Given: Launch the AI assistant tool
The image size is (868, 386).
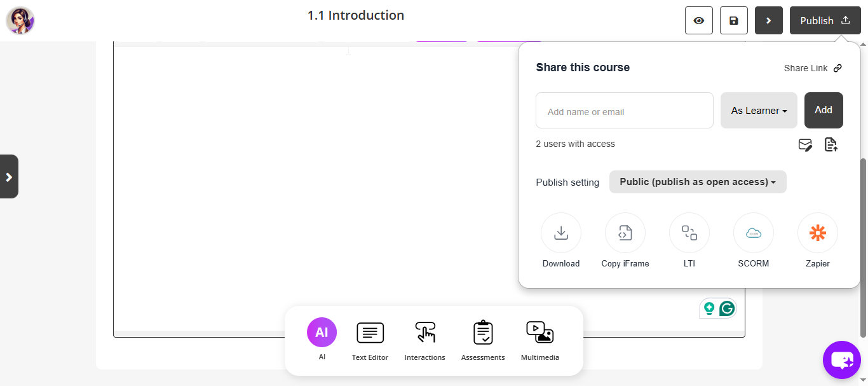Looking at the screenshot, I should point(322,332).
